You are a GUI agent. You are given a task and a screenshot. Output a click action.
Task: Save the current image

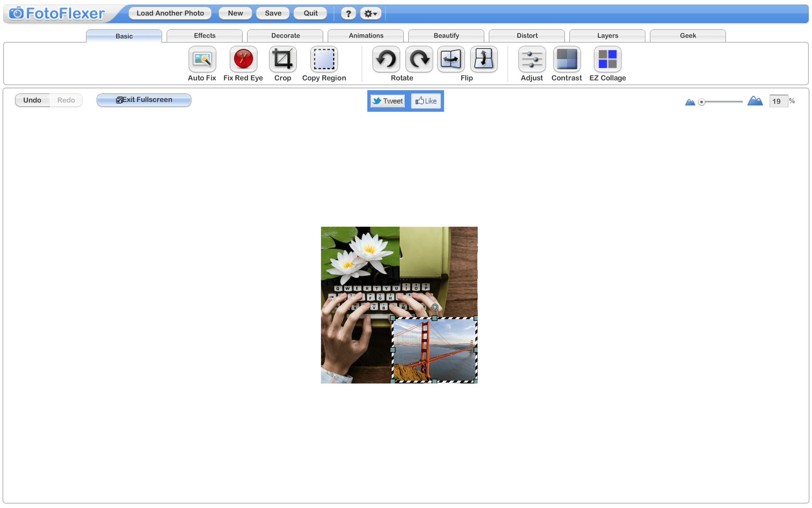272,13
